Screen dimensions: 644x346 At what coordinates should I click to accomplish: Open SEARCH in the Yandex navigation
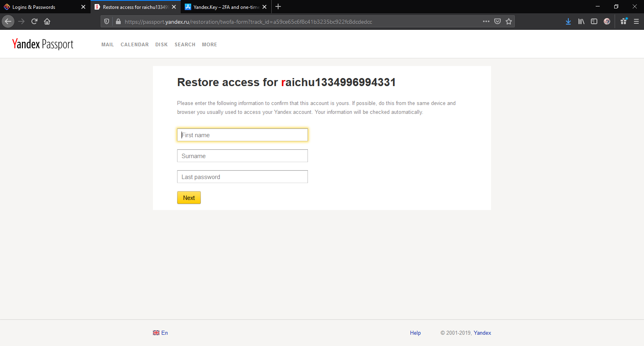coord(185,45)
